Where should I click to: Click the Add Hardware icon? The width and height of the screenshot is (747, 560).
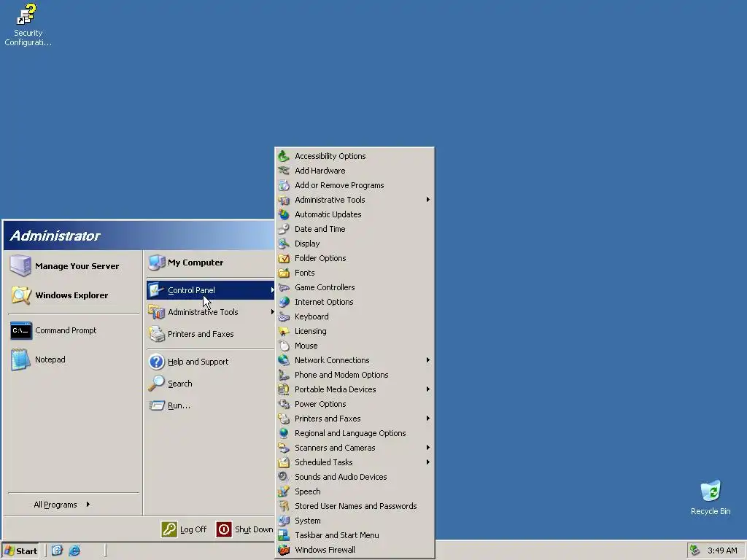tap(284, 171)
